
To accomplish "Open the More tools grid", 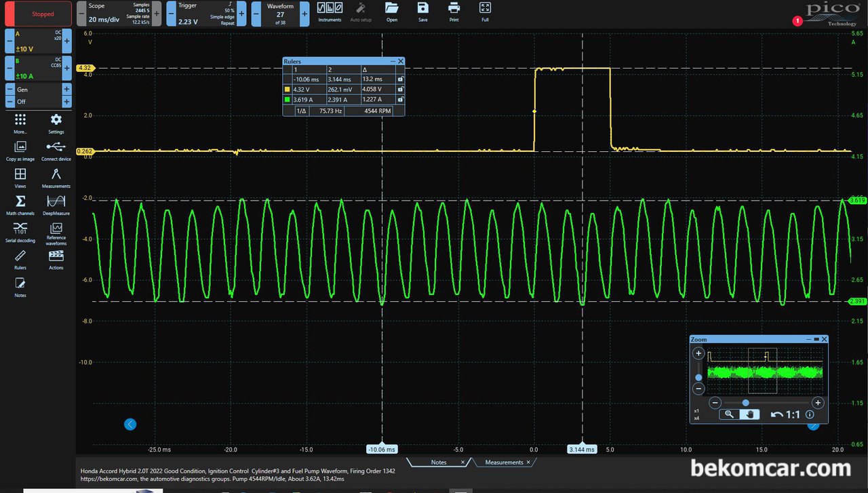I will coord(20,123).
